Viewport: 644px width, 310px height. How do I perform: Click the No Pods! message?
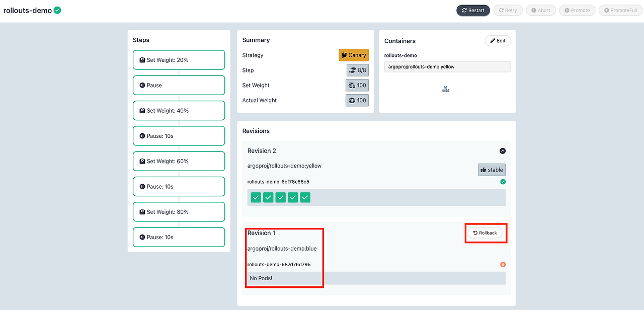pos(261,278)
